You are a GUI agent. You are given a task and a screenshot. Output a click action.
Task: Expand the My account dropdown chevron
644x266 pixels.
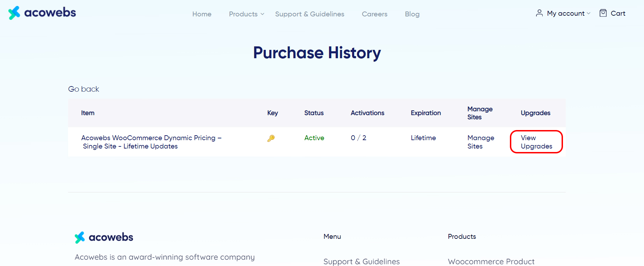pos(588,13)
